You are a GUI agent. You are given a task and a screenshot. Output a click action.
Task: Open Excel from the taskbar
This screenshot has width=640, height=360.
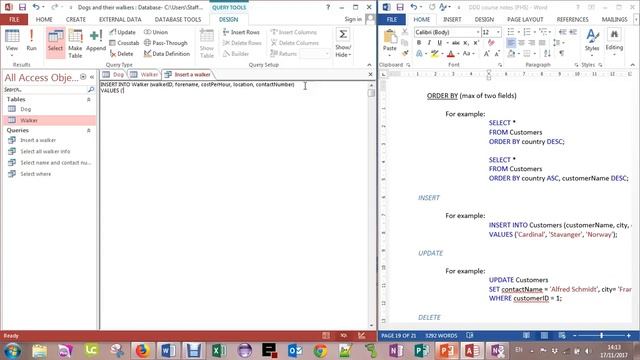pos(219,350)
